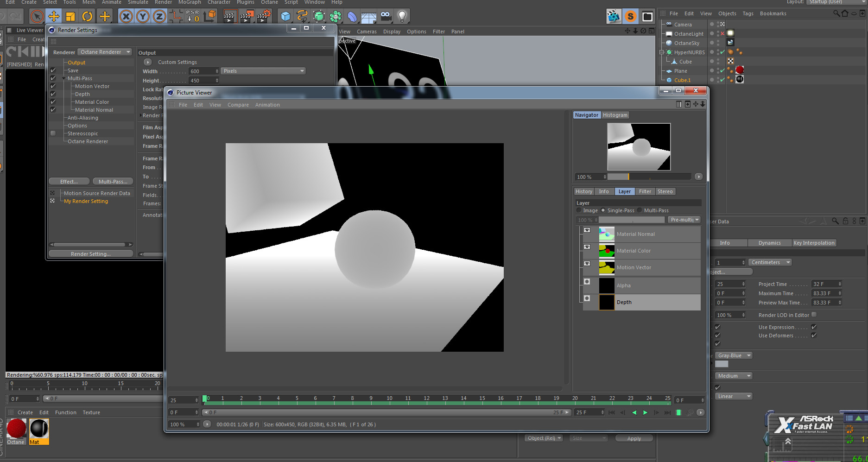This screenshot has width=868, height=462.
Task: Open the Octane Renderer dropdown
Action: [x=105, y=52]
